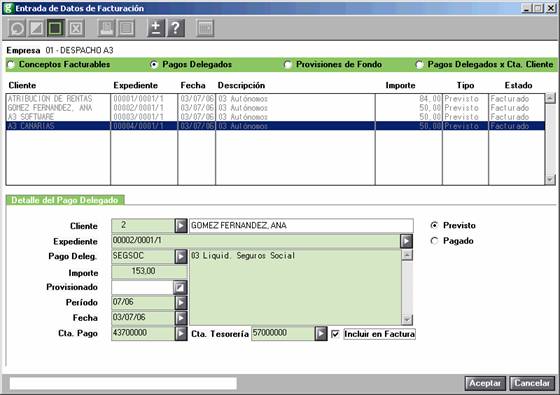
Task: Click the Tipo column header
Action: [x=465, y=85]
